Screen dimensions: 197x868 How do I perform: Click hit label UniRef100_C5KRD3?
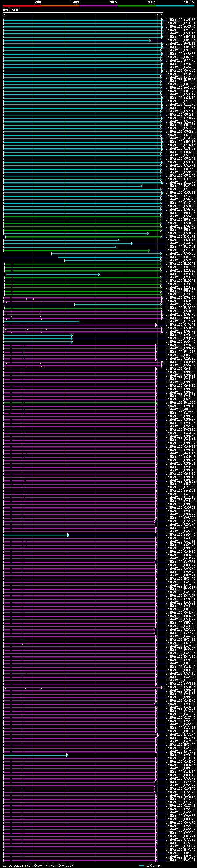click(x=180, y=254)
